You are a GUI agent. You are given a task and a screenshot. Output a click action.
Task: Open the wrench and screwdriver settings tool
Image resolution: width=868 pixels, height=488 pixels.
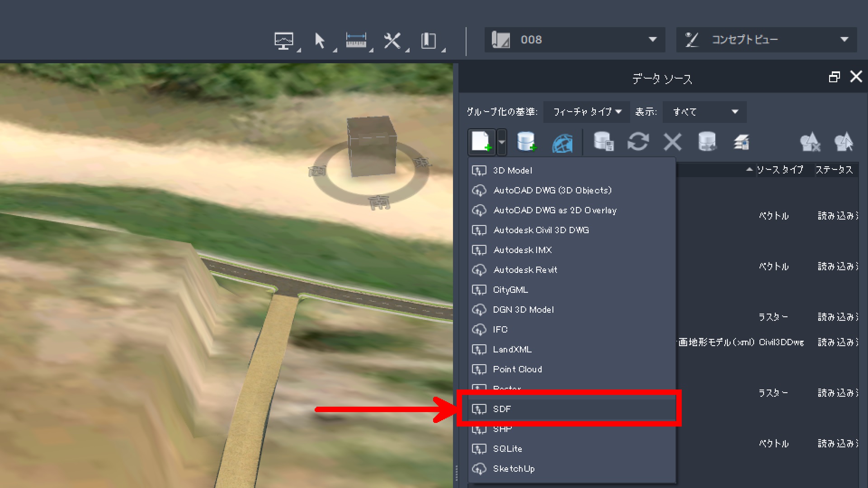tap(392, 41)
